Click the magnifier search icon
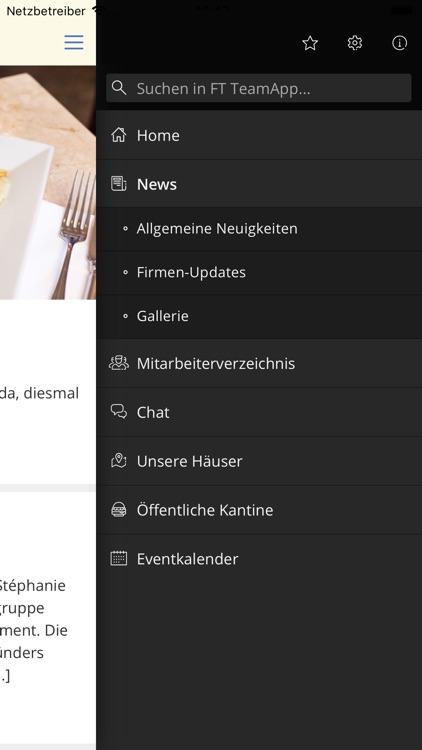422x750 pixels. [119, 88]
